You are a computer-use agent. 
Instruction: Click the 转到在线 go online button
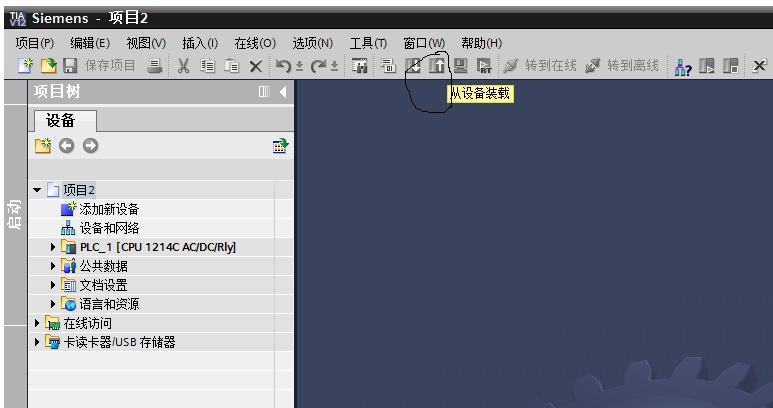coord(540,66)
